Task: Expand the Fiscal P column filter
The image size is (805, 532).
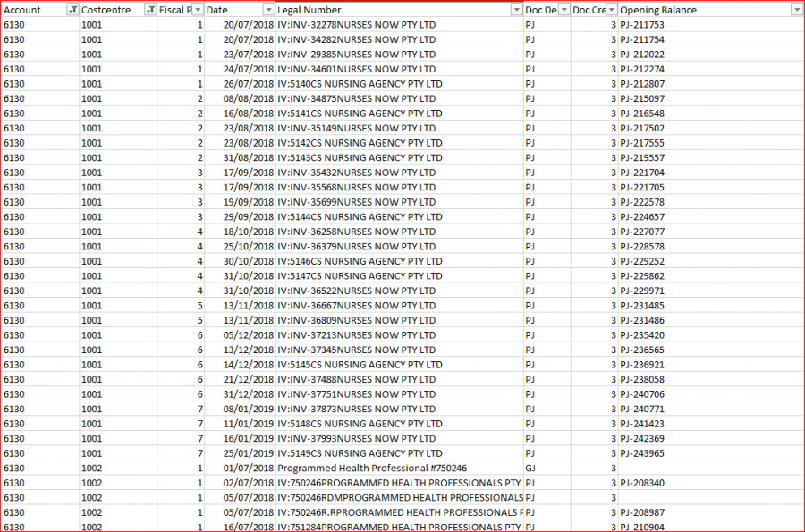Action: pos(198,10)
